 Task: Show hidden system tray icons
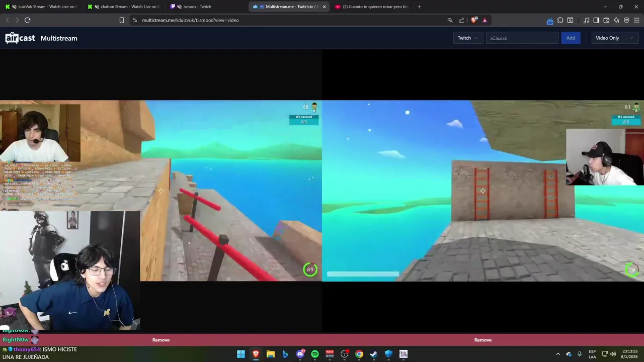click(557, 354)
